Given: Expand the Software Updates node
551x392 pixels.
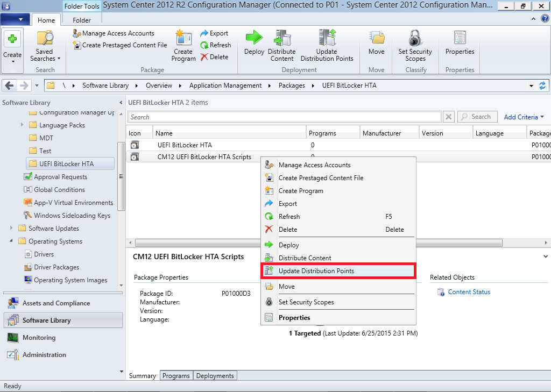Looking at the screenshot, I should 11,228.
